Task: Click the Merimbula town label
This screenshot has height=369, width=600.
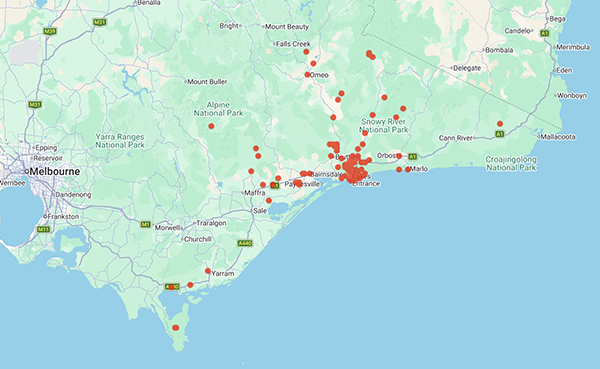Action: coord(573,47)
